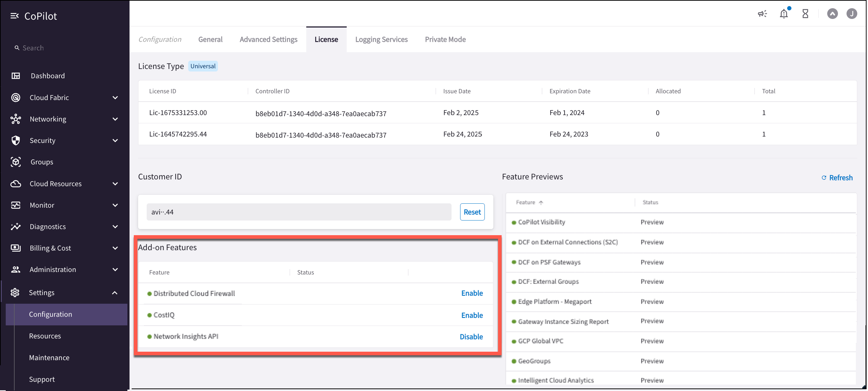Screen dimensions: 868x391
Task: Click the Groups icon in sidebar
Action: 15,162
